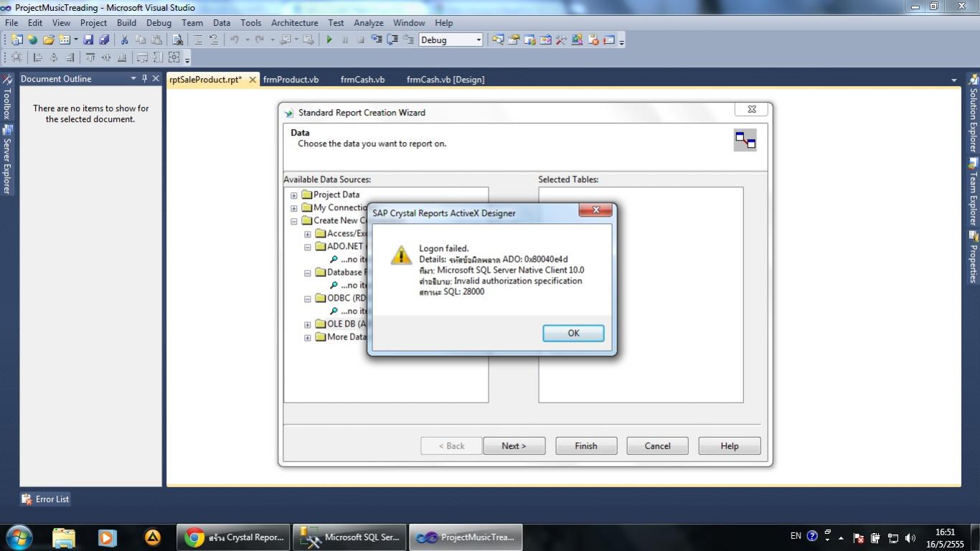Click Help in the report wizard
Screen dimensions: 980x551
(x=730, y=446)
